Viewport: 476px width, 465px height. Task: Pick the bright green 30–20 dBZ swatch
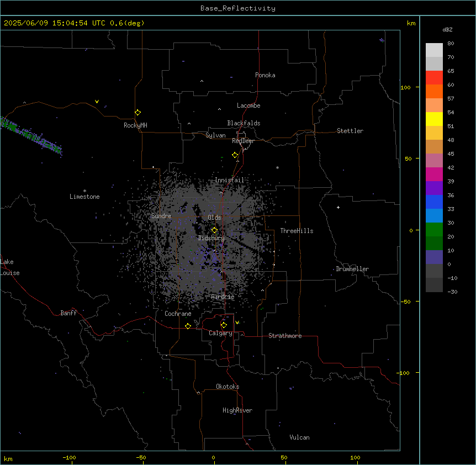click(434, 230)
